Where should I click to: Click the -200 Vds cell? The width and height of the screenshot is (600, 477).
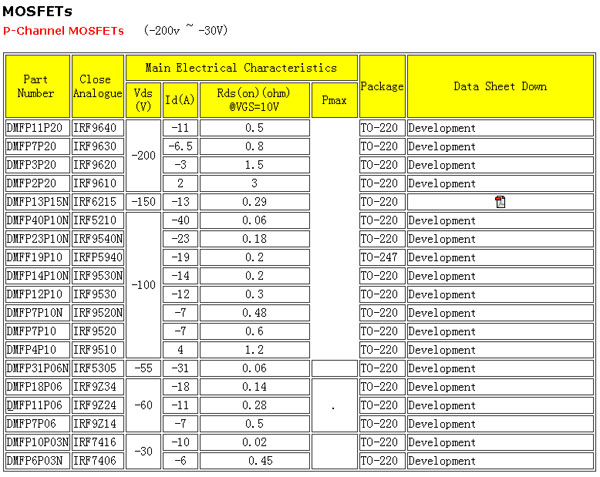tap(143, 155)
